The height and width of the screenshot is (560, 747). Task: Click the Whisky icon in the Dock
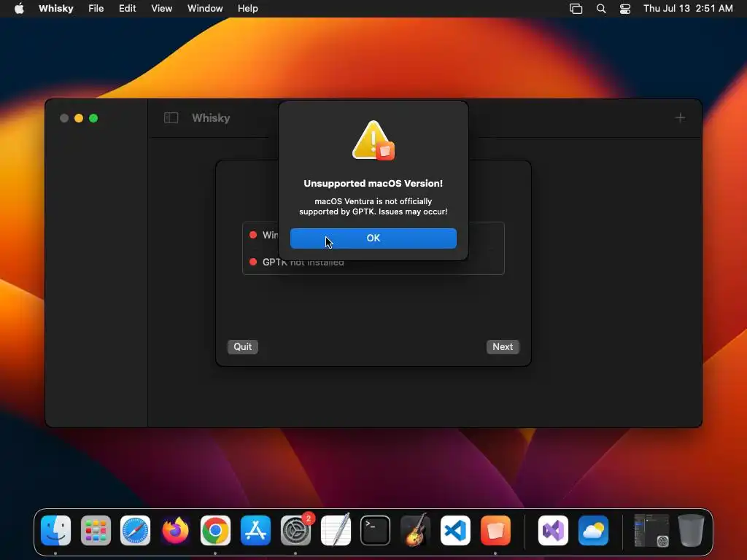coord(495,531)
